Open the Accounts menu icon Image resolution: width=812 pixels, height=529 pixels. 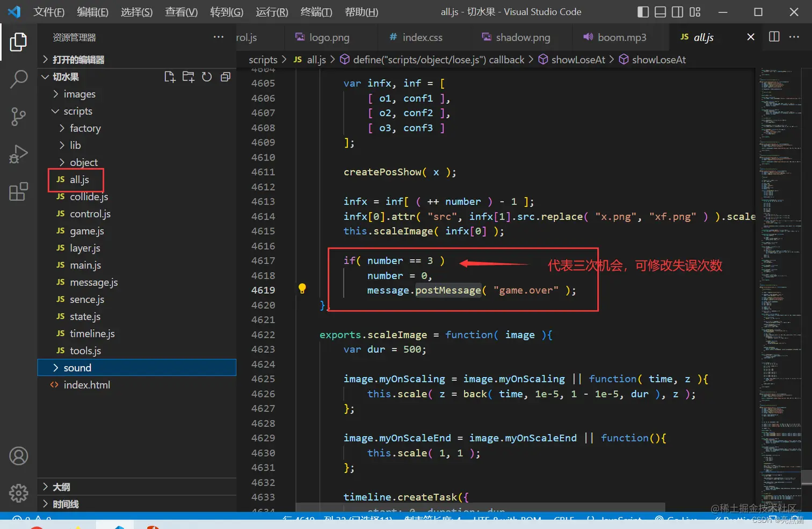18,456
